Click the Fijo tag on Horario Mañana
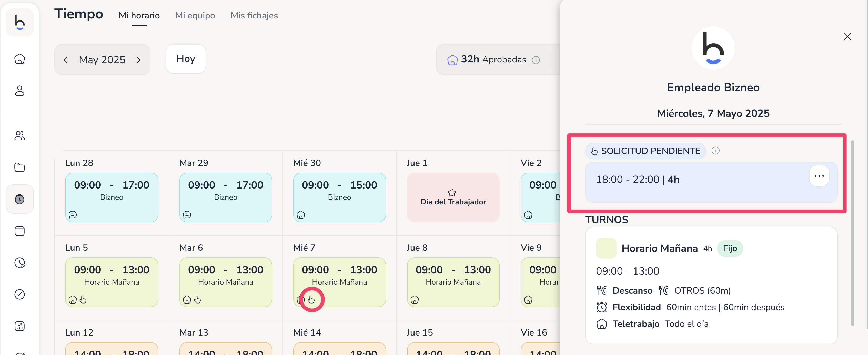Viewport: 868px width, 355px height. tap(730, 248)
